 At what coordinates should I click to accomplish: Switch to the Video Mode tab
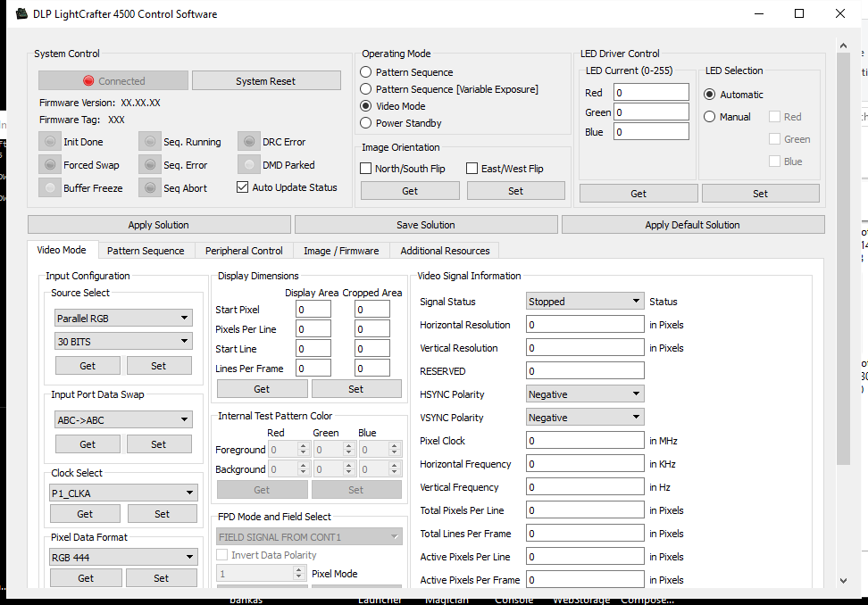(x=62, y=250)
